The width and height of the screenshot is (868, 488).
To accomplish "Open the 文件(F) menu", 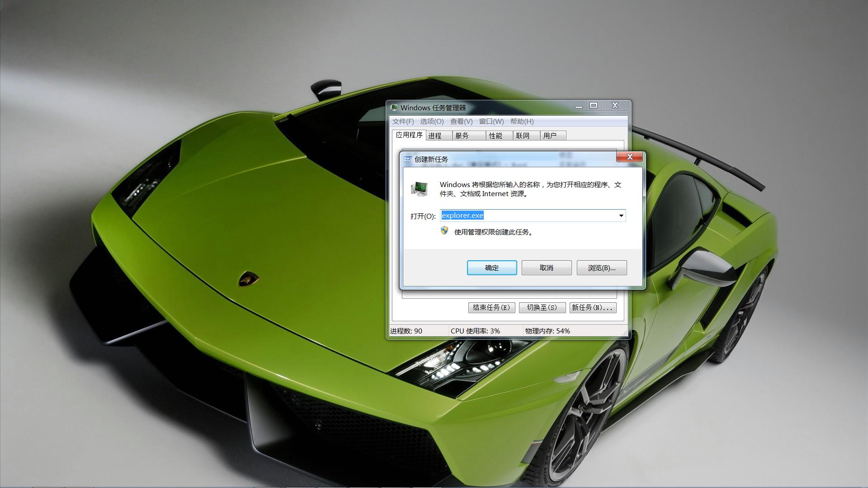I will point(403,122).
